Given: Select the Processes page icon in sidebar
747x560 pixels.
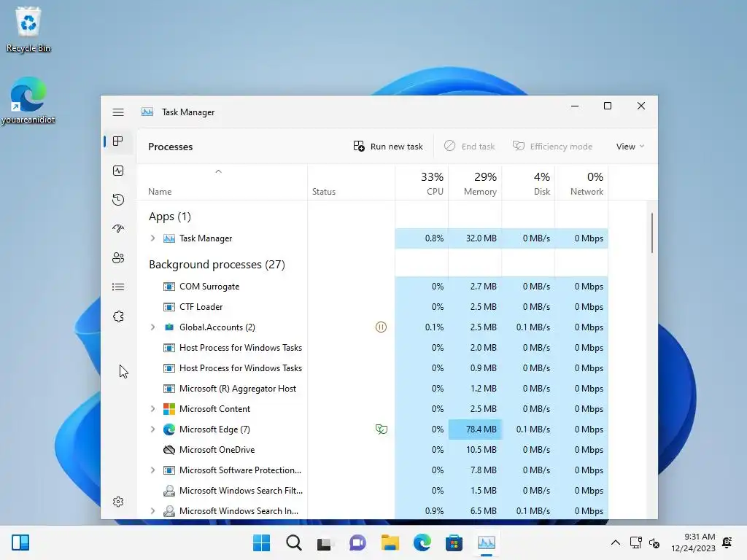Looking at the screenshot, I should click(118, 141).
